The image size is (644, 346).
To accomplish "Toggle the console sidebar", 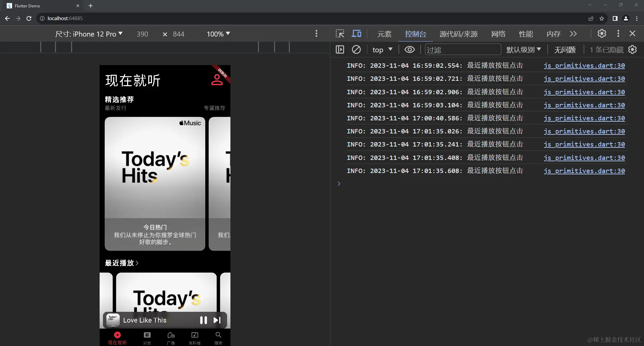I will (340, 50).
